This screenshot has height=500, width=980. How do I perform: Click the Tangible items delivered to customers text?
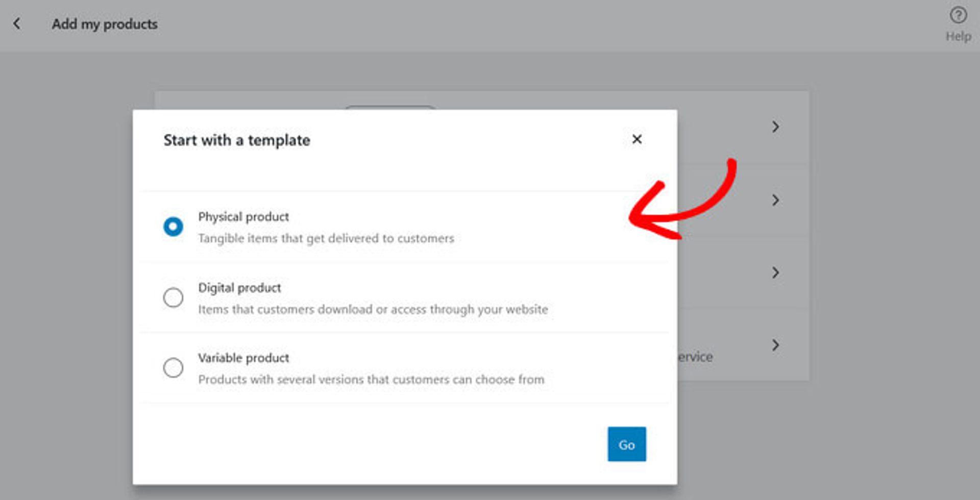pyautogui.click(x=326, y=238)
